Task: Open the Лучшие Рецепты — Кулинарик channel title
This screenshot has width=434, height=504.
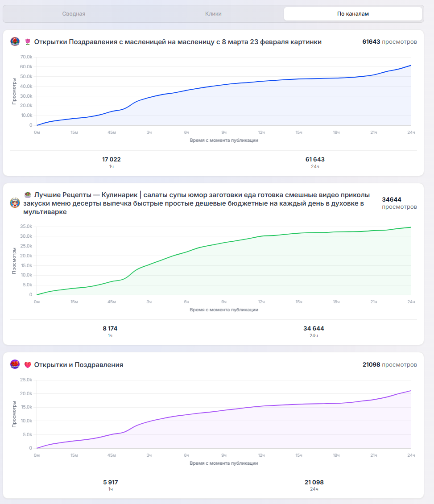Action: click(196, 203)
